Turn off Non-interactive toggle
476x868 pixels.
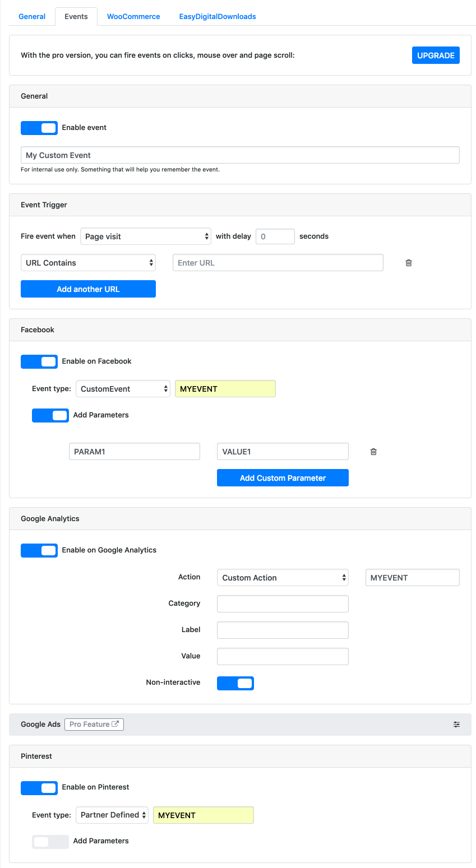(x=235, y=683)
